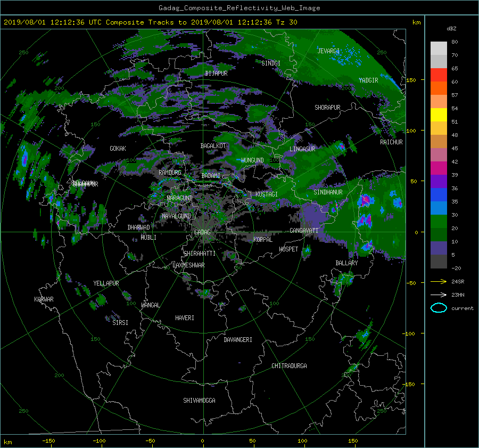Click the BAGALKOT city label

coord(213,146)
